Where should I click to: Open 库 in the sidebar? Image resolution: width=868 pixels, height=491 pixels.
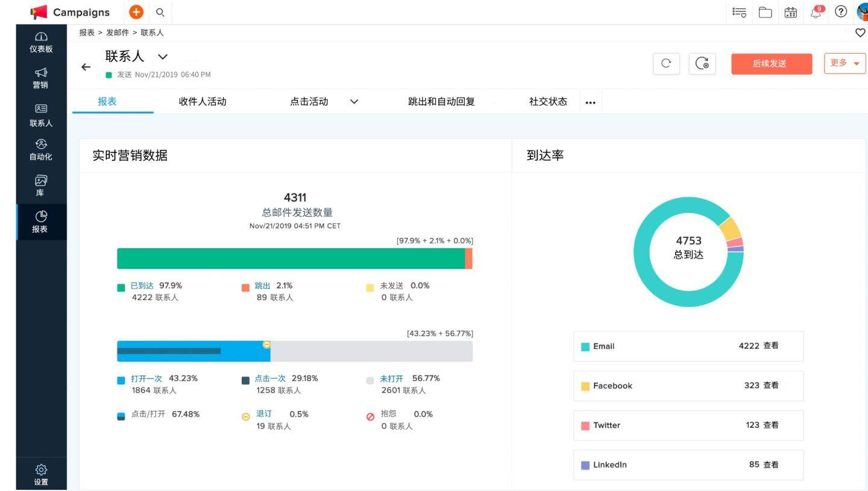pos(41,186)
